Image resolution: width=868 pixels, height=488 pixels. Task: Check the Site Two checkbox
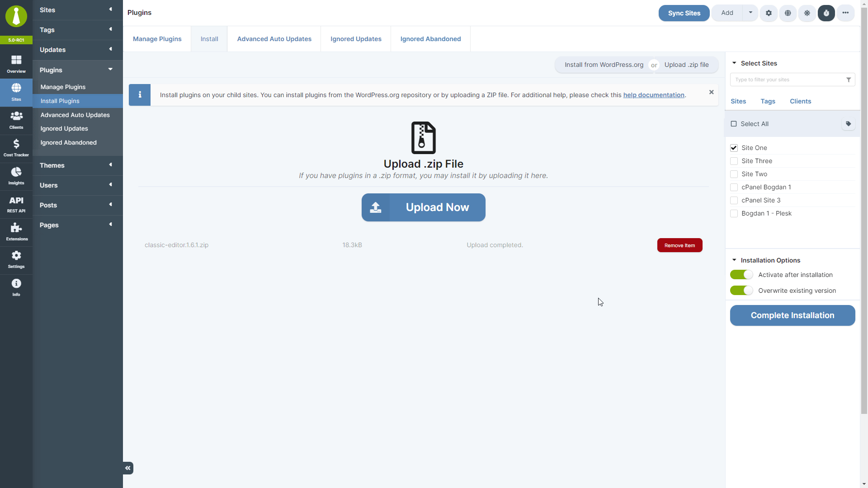click(734, 174)
